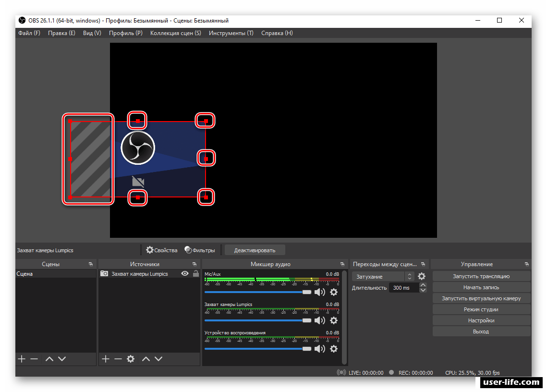The image size is (547, 392).
Task: Open the Инструменты (T) menu
Action: 231,33
